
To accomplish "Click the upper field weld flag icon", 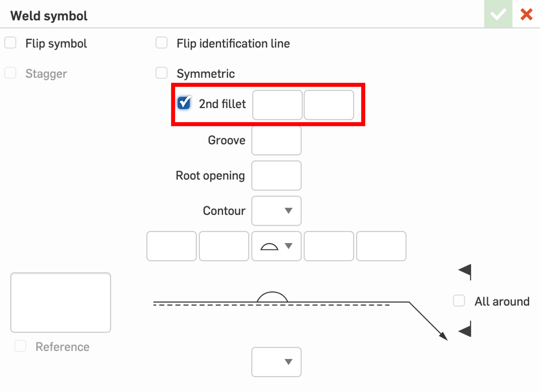I will click(465, 271).
